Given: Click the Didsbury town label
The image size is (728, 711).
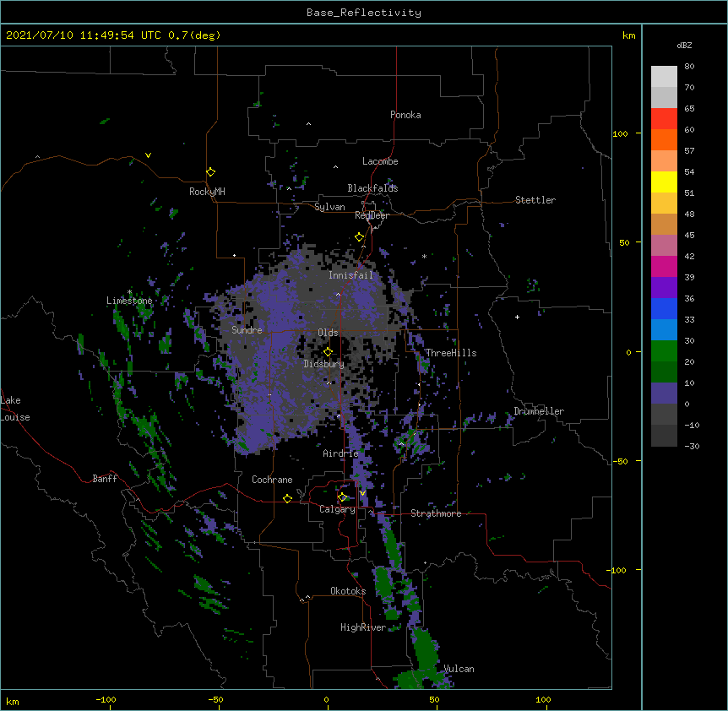Looking at the screenshot, I should pos(324,364).
